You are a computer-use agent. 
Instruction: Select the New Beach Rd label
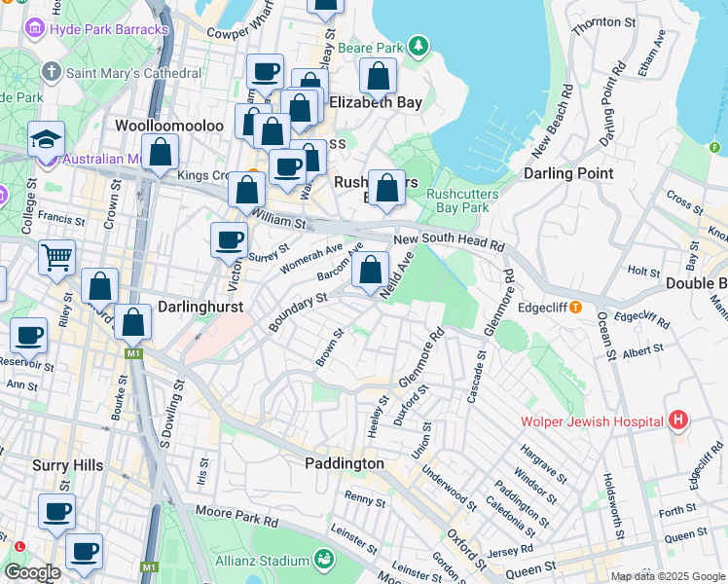tap(552, 122)
